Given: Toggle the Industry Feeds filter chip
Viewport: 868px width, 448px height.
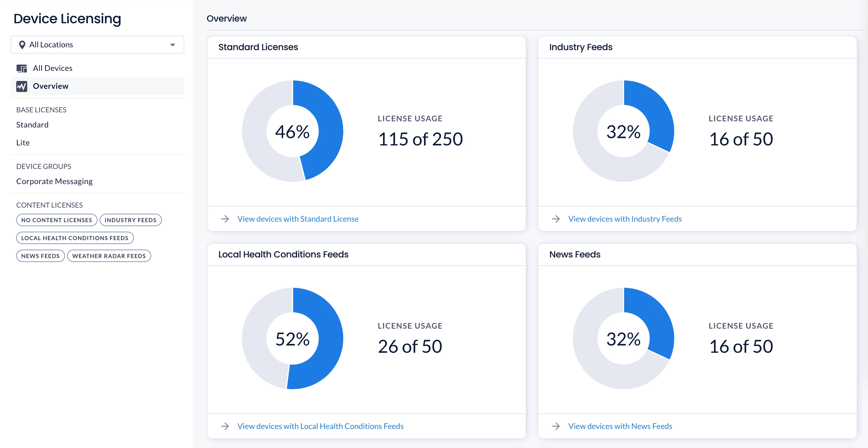Looking at the screenshot, I should click(x=130, y=220).
